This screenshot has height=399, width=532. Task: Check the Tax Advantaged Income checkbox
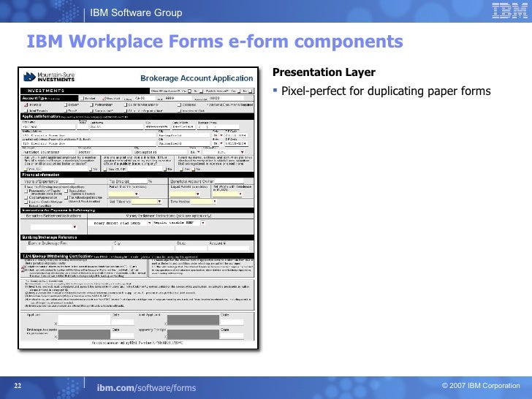[x=66, y=197]
